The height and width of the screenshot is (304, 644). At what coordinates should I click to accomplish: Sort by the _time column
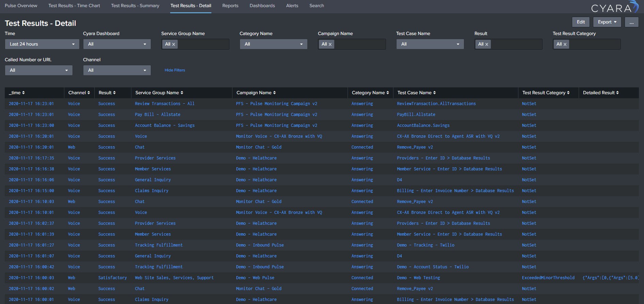[x=17, y=93]
